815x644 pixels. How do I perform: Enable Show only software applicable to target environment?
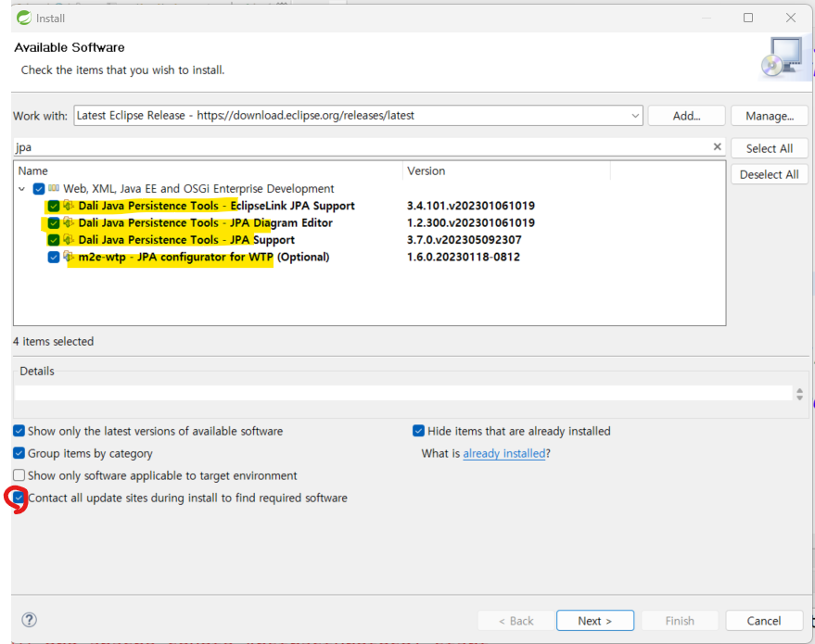pos(19,475)
